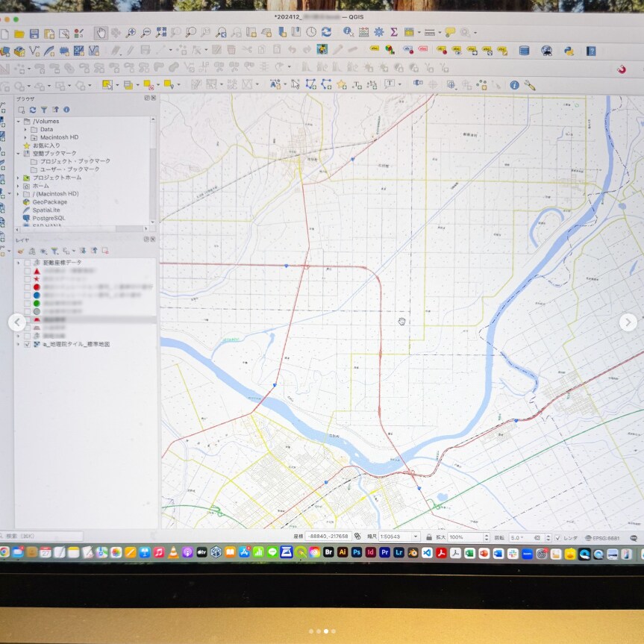Click the coordinate field in status bar

point(328,537)
